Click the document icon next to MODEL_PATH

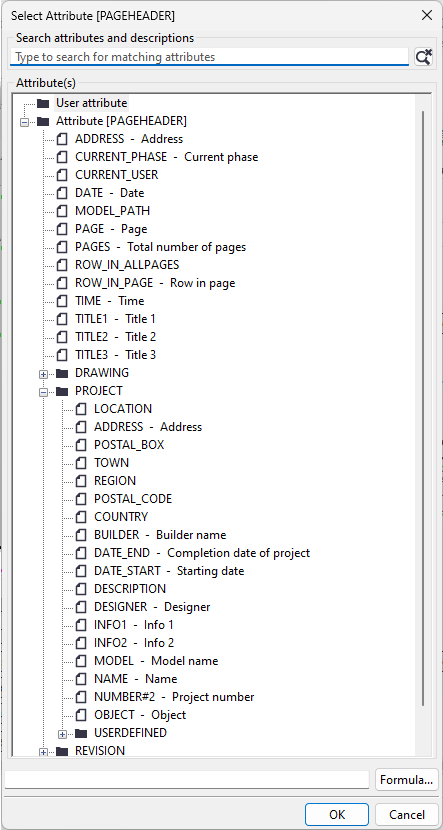point(62,211)
